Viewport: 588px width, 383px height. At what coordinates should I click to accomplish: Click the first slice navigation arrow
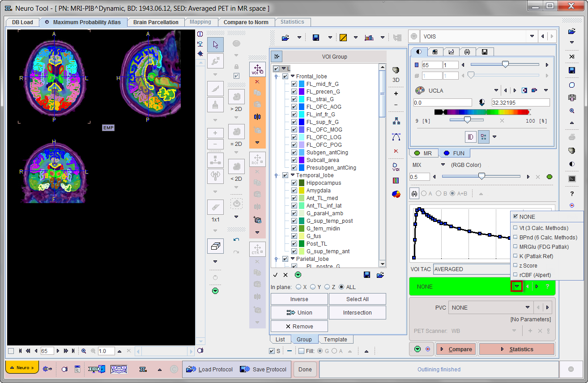coord(21,351)
